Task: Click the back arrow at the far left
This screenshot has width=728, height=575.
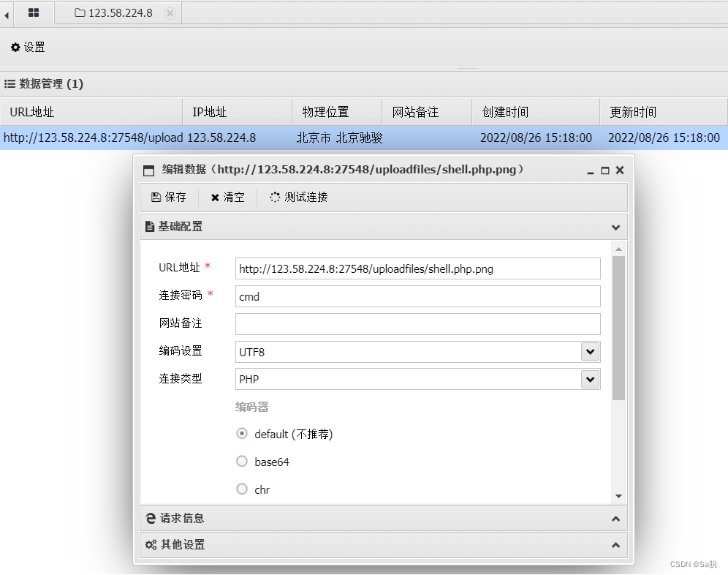Action: tap(6, 12)
